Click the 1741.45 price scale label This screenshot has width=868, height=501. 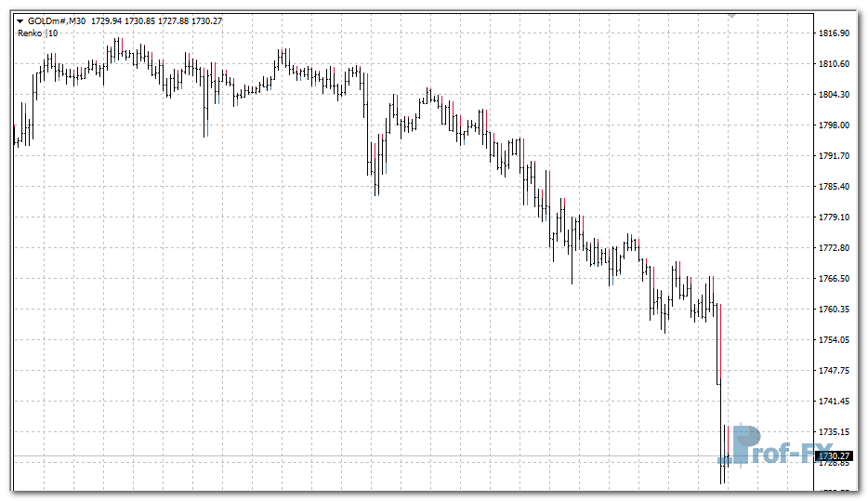(x=834, y=402)
